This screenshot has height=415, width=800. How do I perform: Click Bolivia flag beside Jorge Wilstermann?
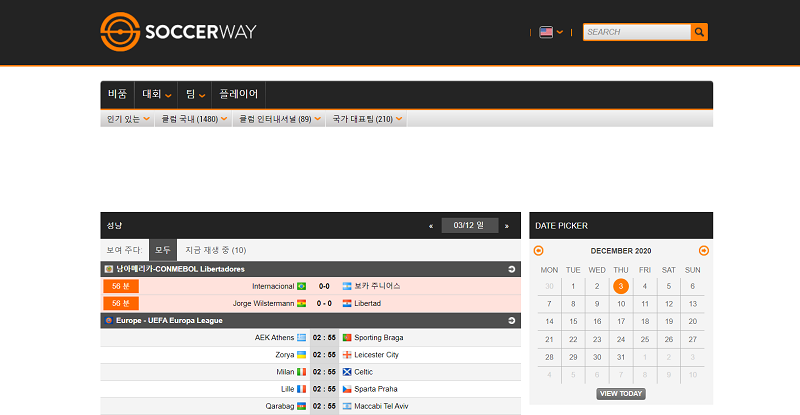click(302, 303)
